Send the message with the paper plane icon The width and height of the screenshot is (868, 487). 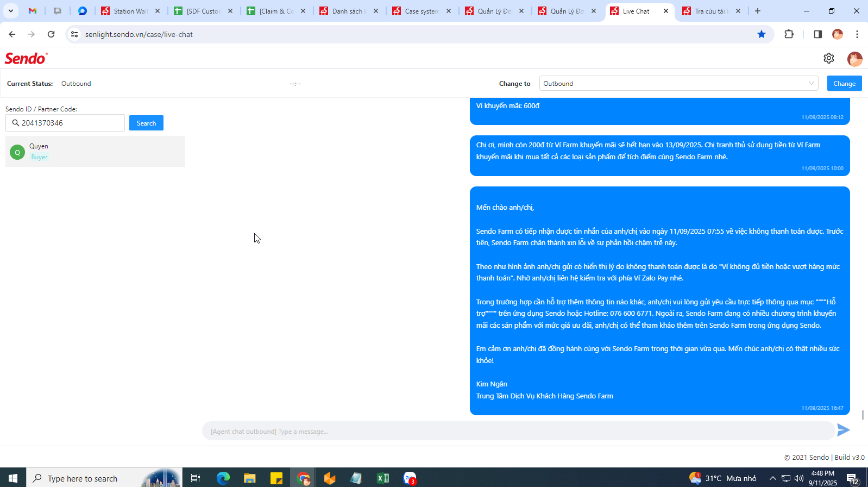843,430
